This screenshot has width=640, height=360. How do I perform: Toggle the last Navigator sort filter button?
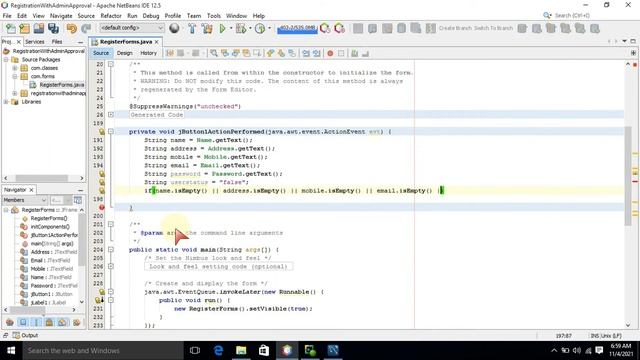pyautogui.click(x=76, y=322)
